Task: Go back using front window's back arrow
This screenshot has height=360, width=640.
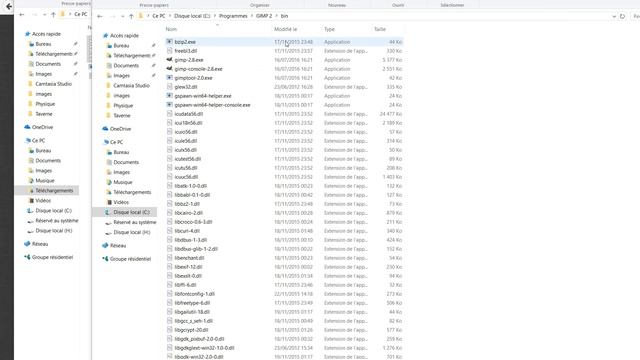Action: [x=100, y=16]
